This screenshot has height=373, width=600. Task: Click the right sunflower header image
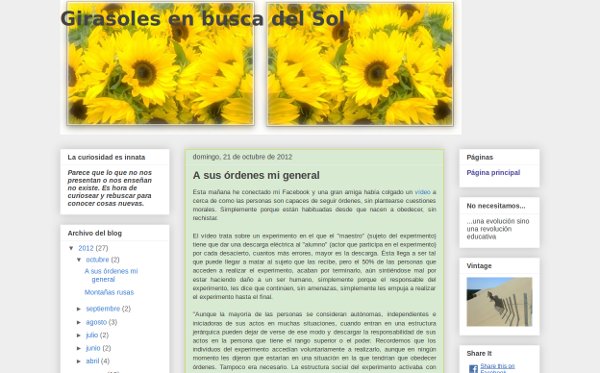[x=360, y=64]
